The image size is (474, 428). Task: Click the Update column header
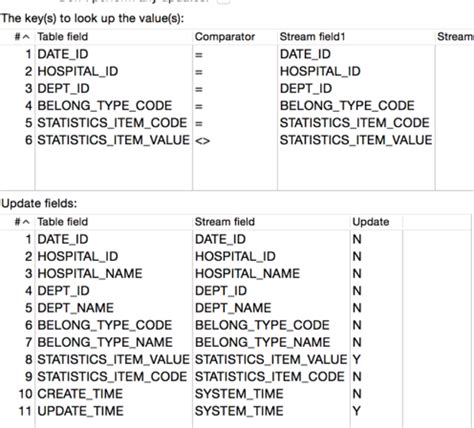pos(371,222)
